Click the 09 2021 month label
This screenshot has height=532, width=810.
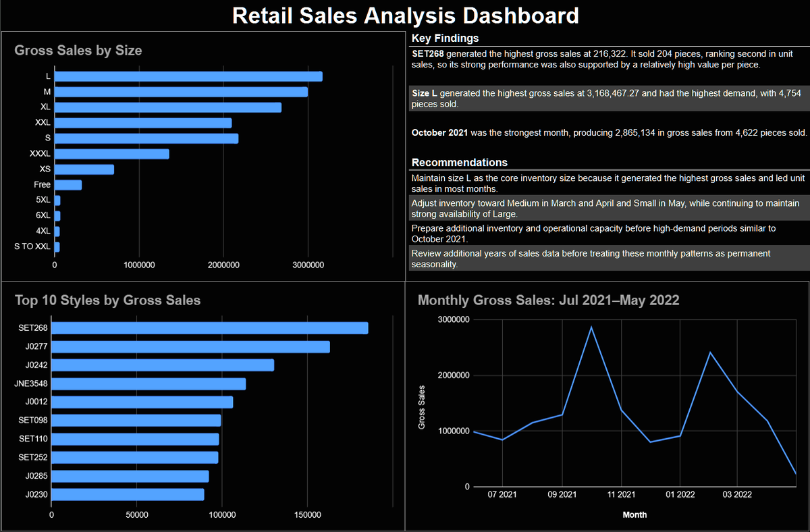(561, 495)
